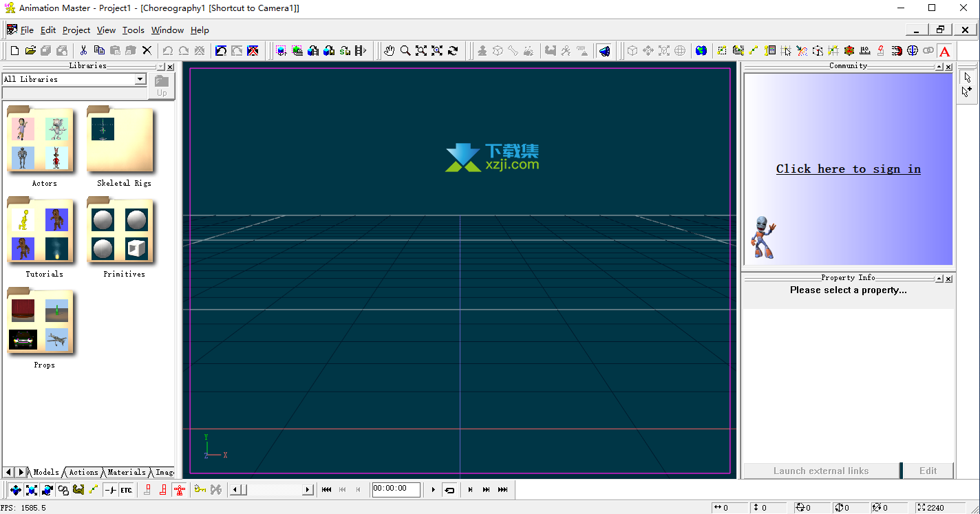Toggle the translate key filter icon

click(x=16, y=490)
